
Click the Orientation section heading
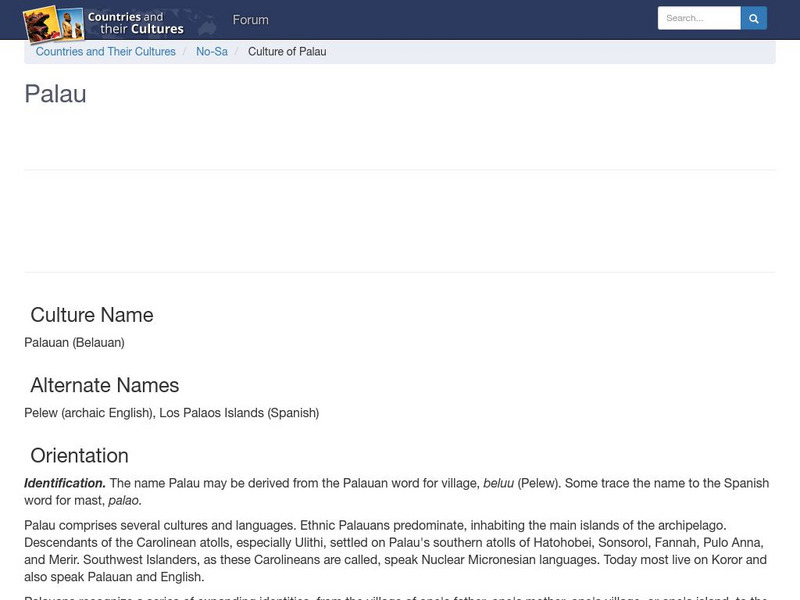[x=79, y=456]
